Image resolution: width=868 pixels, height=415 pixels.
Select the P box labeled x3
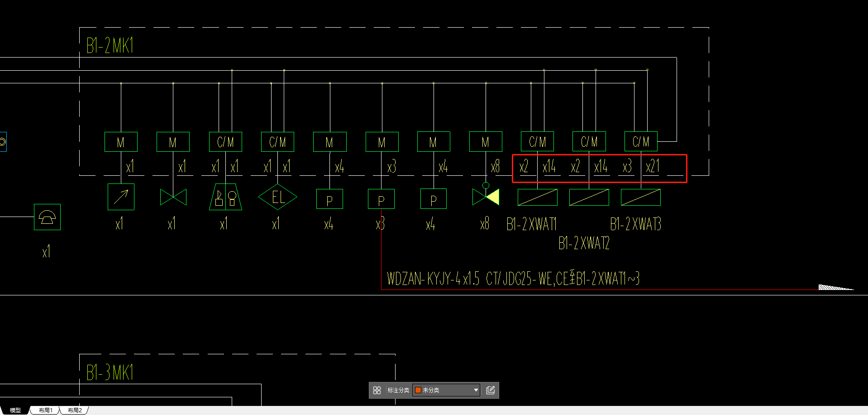pos(381,199)
